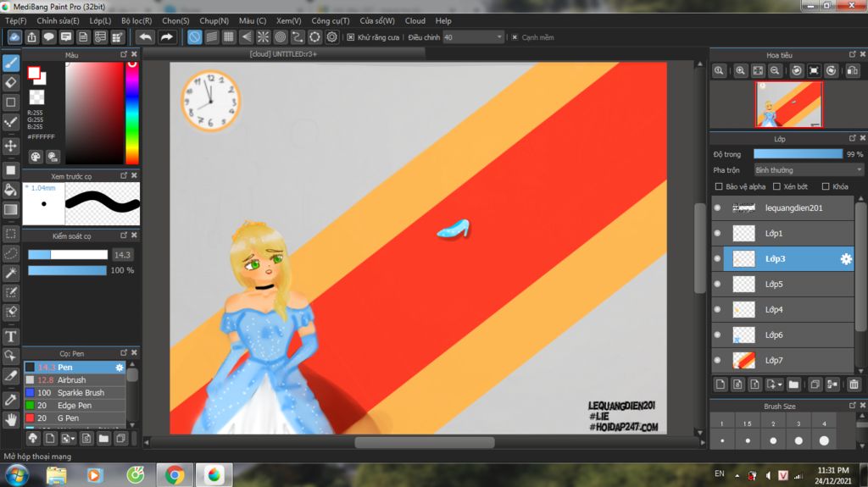Switch to the [cloud] UNTITLED:r3+ tab
868x487 pixels.
point(283,53)
